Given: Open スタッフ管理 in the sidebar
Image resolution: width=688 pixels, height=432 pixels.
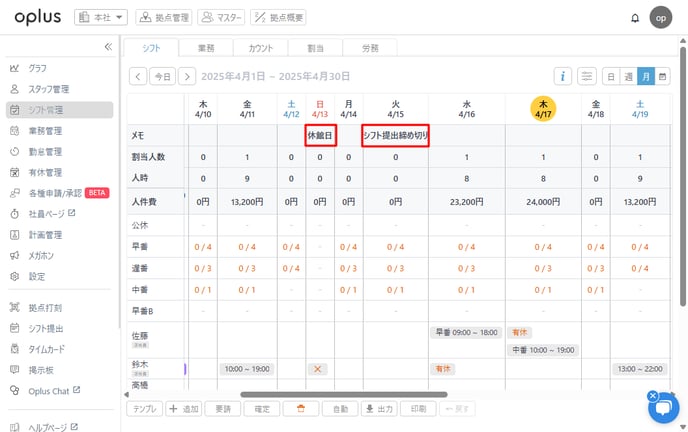Looking at the screenshot, I should [48, 89].
